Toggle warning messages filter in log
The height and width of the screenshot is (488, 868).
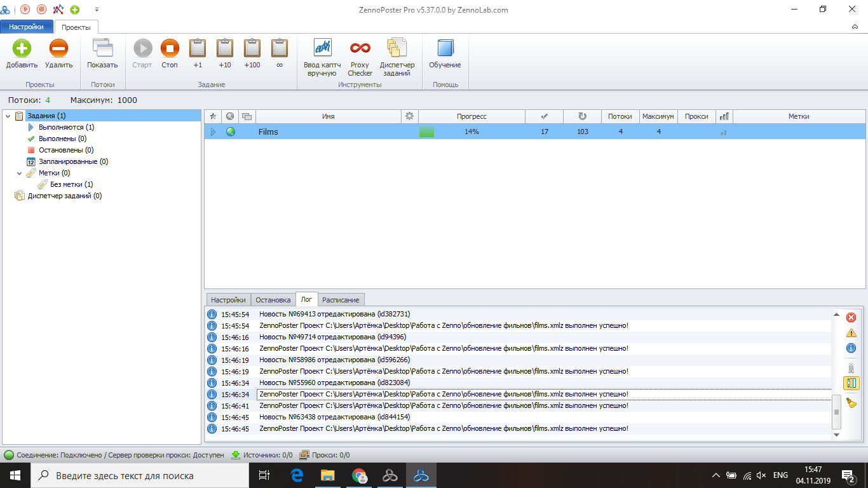tap(851, 332)
